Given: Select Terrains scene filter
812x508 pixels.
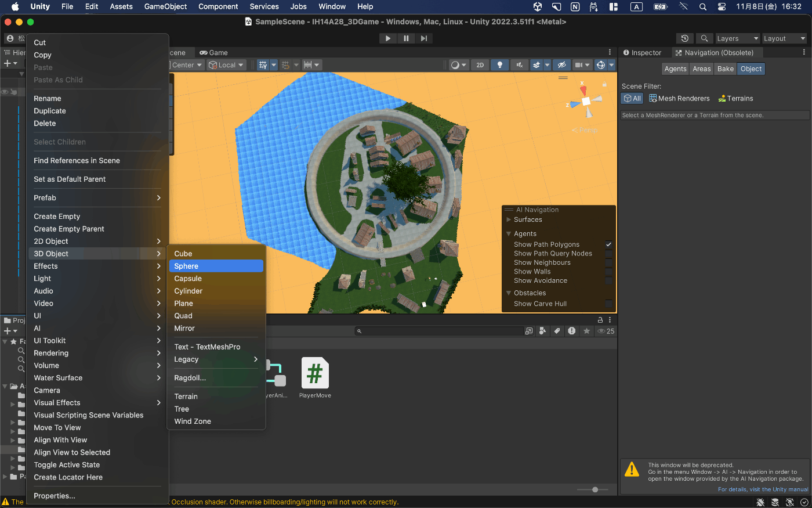Looking at the screenshot, I should 735,99.
